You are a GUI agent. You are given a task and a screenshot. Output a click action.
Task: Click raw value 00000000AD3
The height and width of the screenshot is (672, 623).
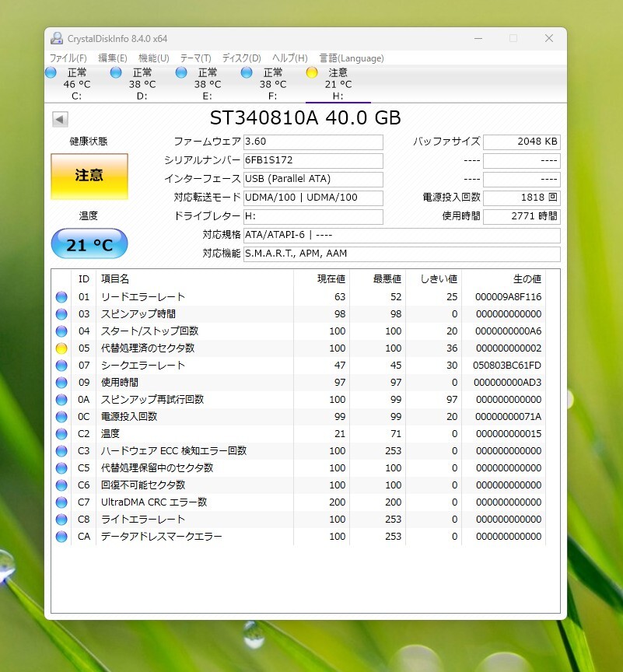508,383
